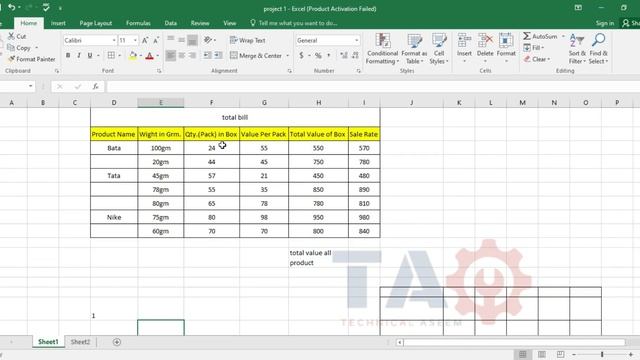Switch to the Data tab
Viewport: 640px width, 360px height.
171,23
